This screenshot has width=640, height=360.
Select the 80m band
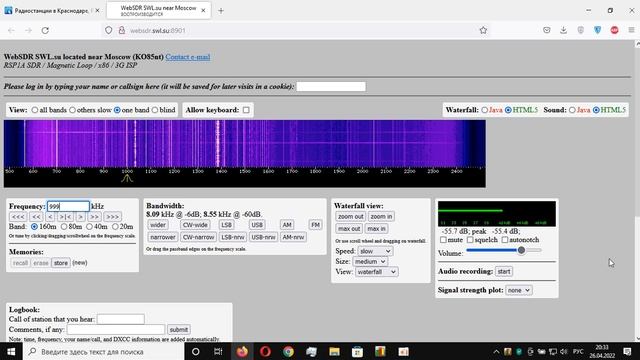tap(64, 227)
